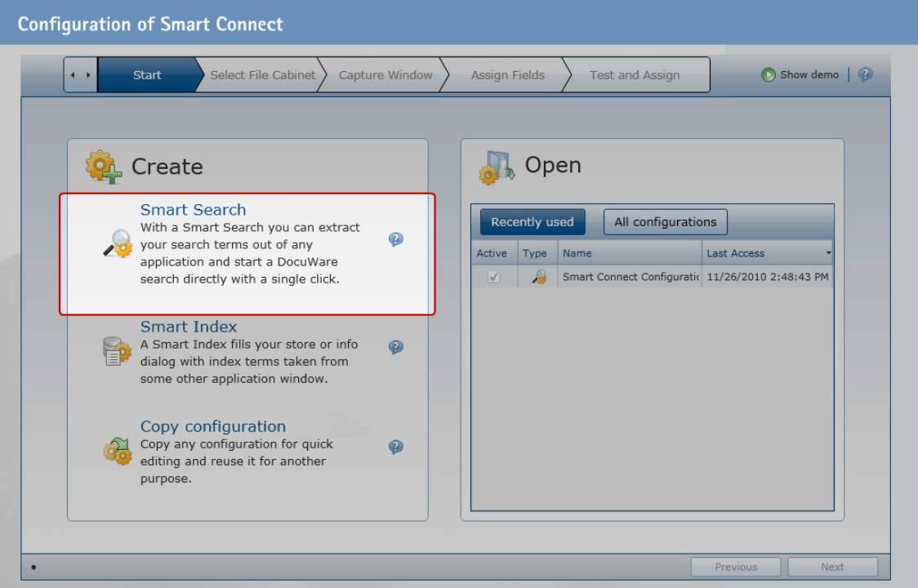Sort by the Name column header
918x588 pixels.
(x=630, y=253)
